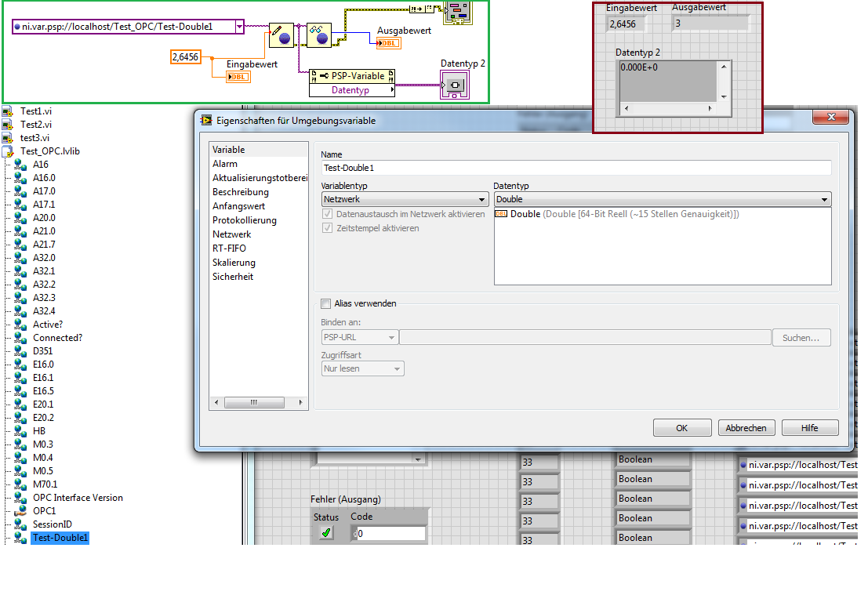Toggle Zeitstempel aktivieren checkbox
This screenshot has height=595, width=868.
click(329, 228)
